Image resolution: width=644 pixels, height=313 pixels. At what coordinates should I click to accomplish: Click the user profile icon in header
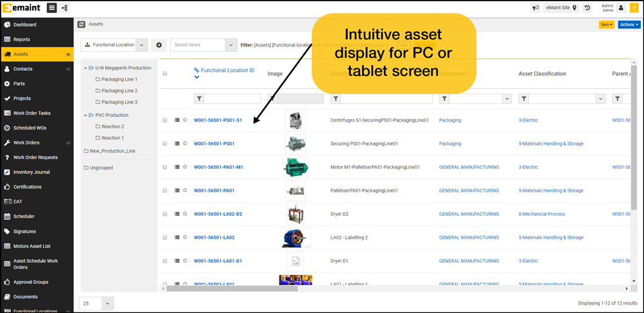pos(621,8)
